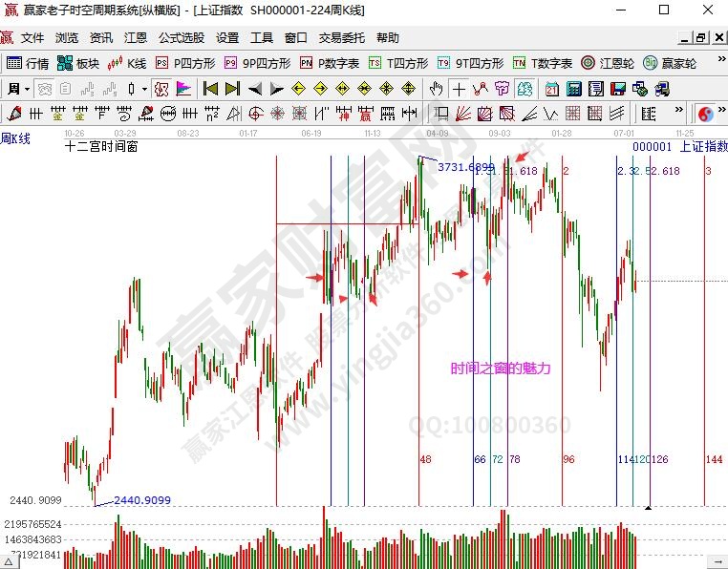Click the 144 time window marker
728x569 pixels.
click(x=713, y=459)
